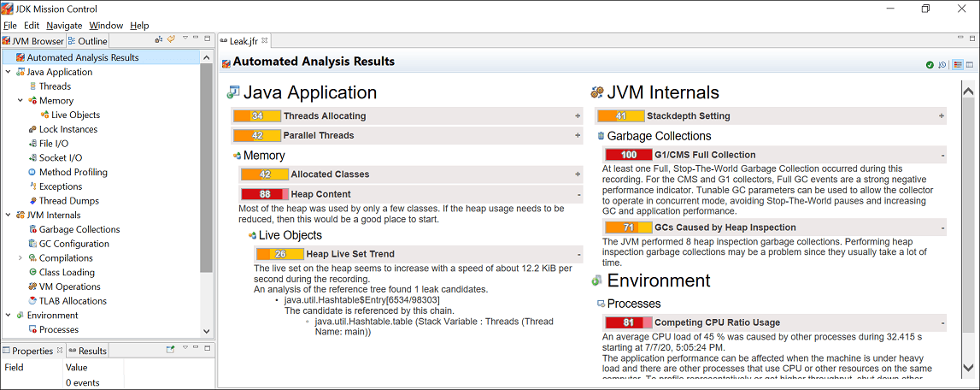Click the tree layout icon in Outline toolbar

[x=160, y=40]
